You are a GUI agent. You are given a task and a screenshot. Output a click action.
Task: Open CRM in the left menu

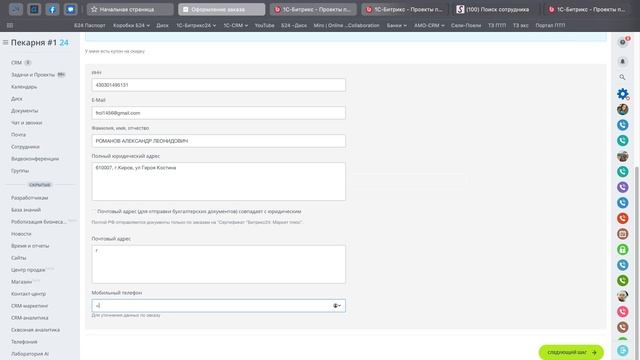tap(16, 63)
